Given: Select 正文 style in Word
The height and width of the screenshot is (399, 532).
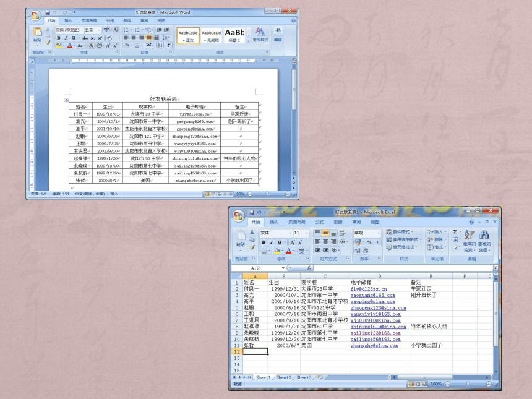Looking at the screenshot, I should (x=188, y=36).
